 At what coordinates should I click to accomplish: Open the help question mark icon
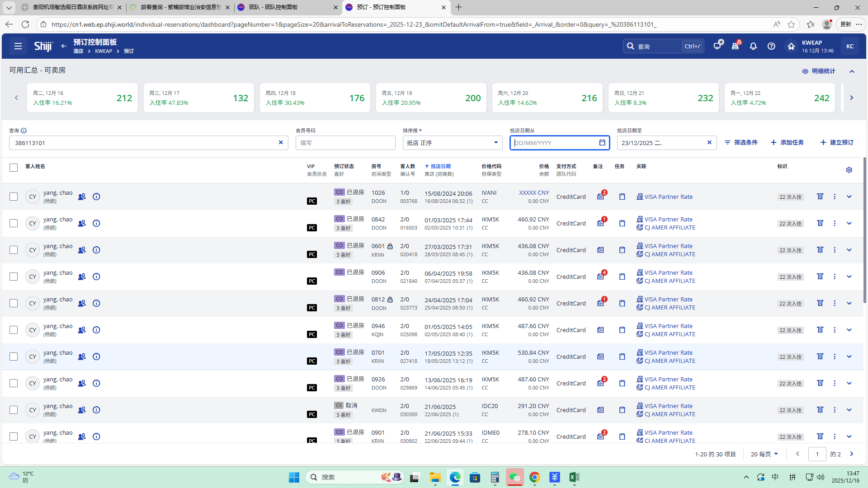click(771, 46)
